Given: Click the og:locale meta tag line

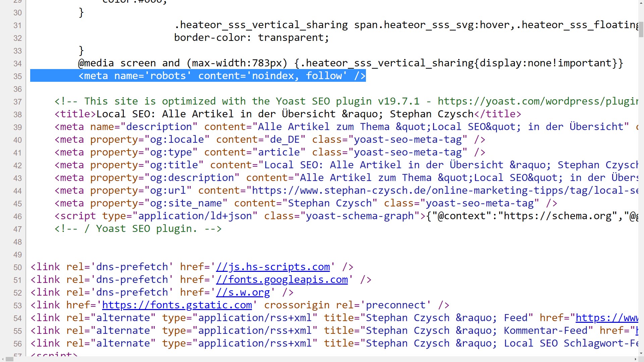Looking at the screenshot, I should [270, 139].
